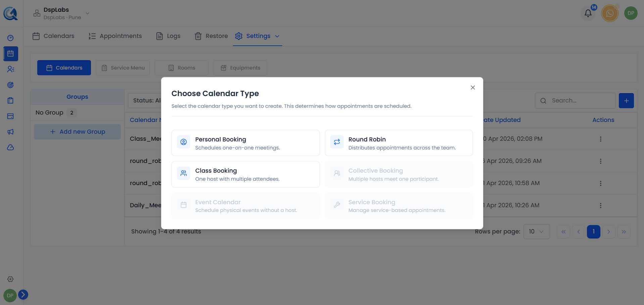The width and height of the screenshot is (644, 305).
Task: Choose Class Booking calendar type
Action: (x=246, y=175)
